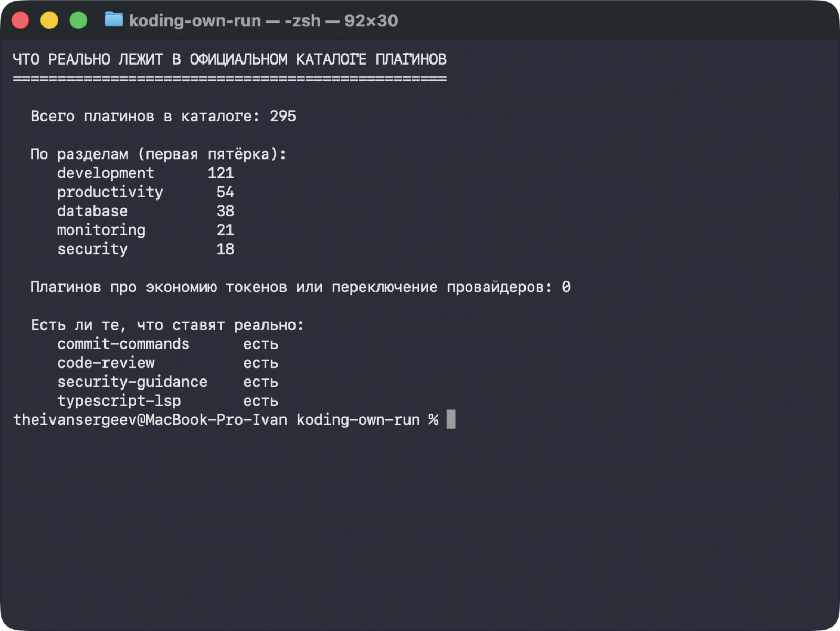Click the 'По разделам' section label
The width and height of the screenshot is (840, 631).
tap(79, 154)
